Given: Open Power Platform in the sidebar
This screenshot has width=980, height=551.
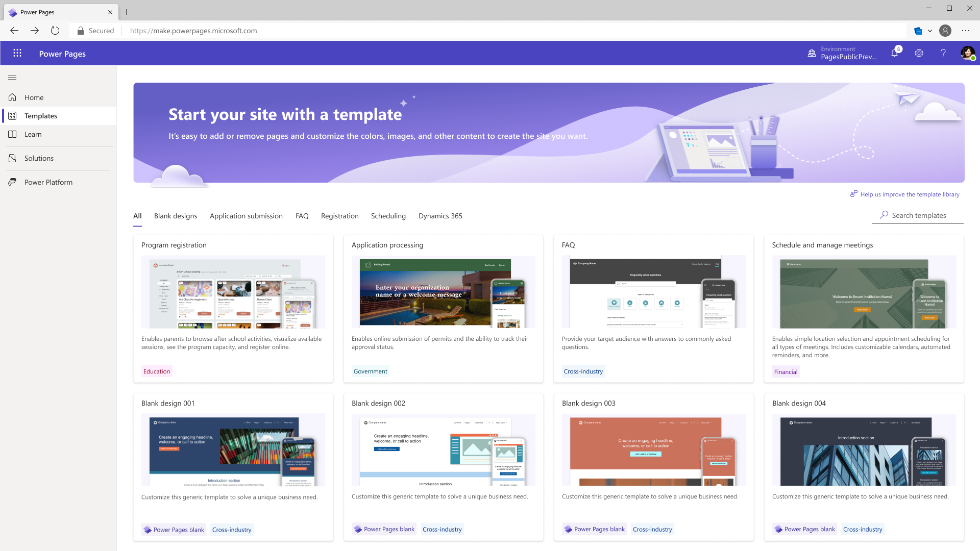Looking at the screenshot, I should click(x=48, y=182).
